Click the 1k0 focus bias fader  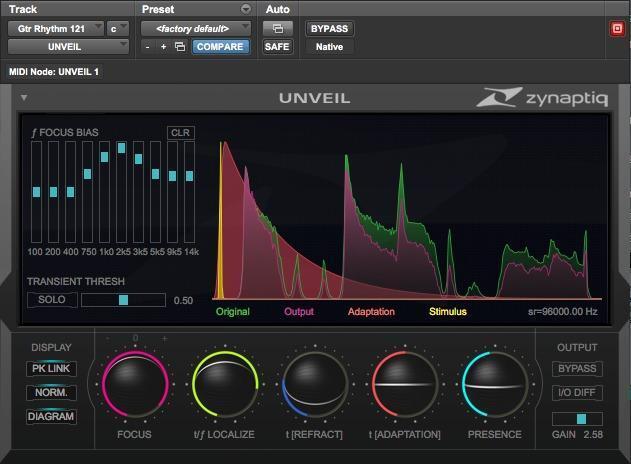point(104,157)
